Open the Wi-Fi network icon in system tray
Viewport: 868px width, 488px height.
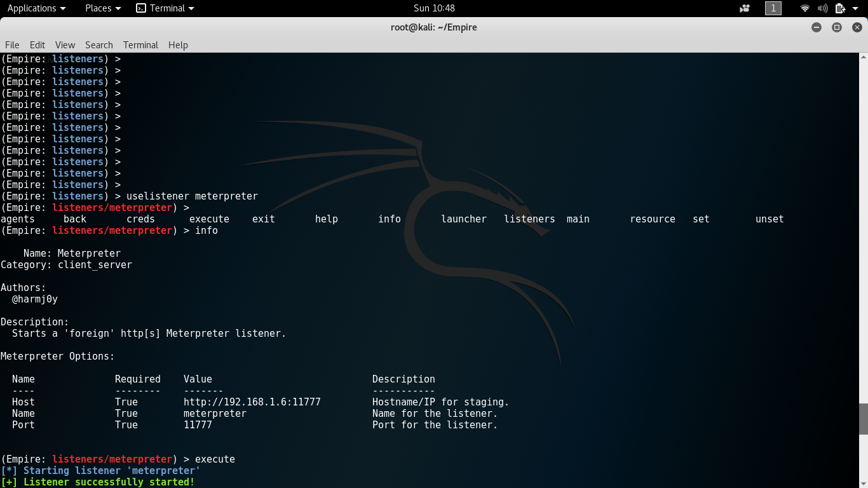click(x=804, y=8)
